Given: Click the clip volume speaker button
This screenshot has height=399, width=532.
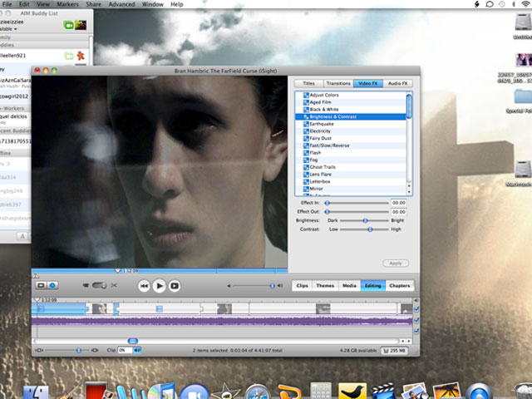Looking at the screenshot, I should coord(137,350).
